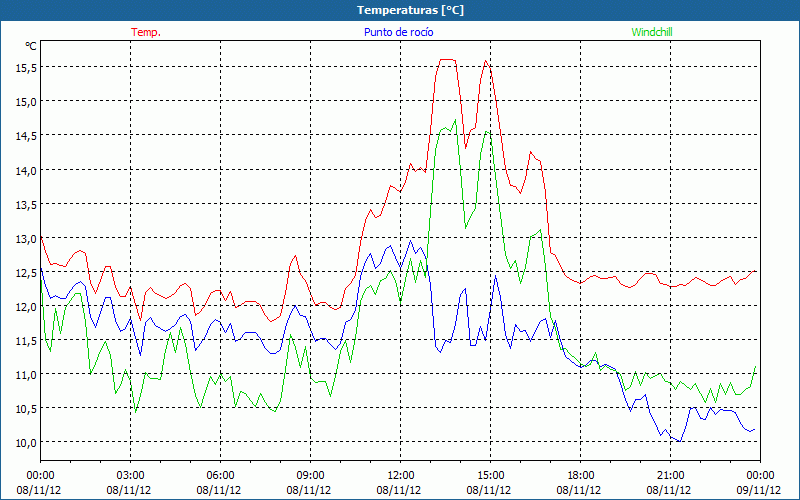Click the '10,5' y-axis value
The image size is (800, 500).
point(27,409)
